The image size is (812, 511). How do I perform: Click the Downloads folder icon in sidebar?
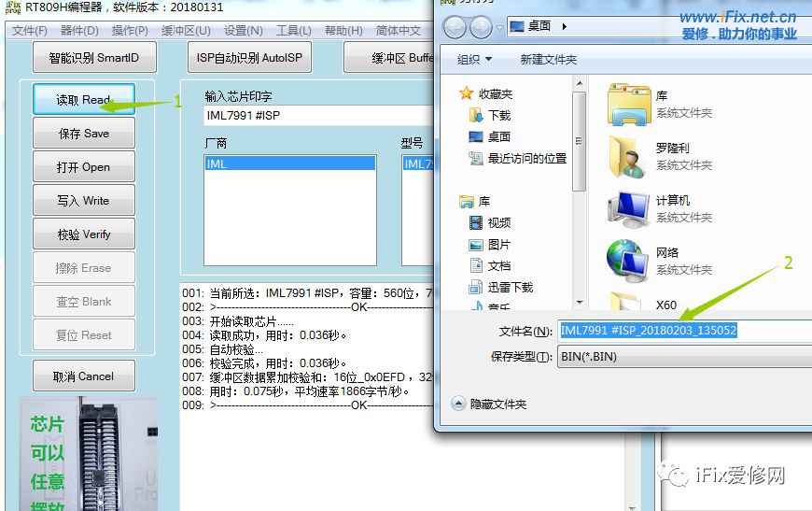point(475,115)
